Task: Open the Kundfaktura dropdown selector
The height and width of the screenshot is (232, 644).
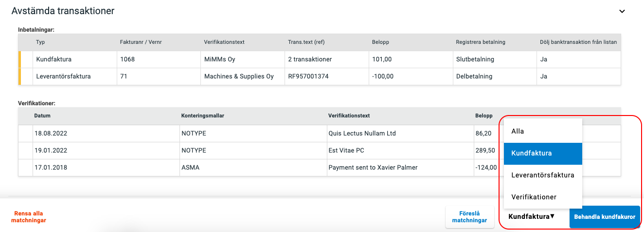Action: pos(531,216)
